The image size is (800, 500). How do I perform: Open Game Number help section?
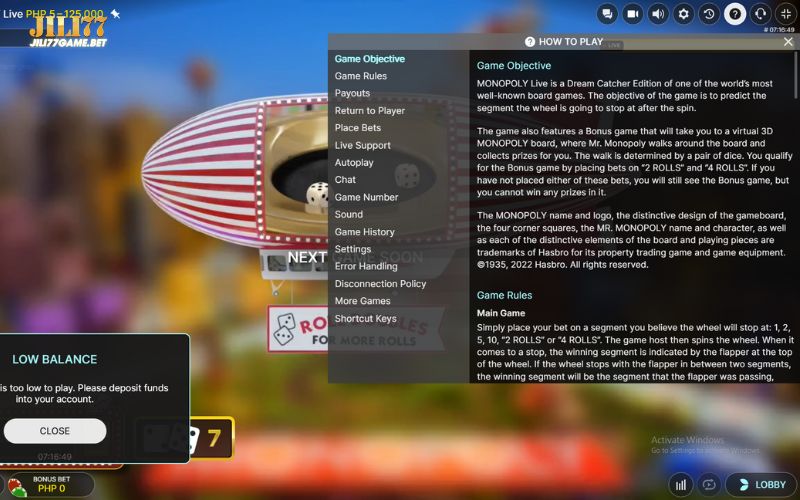366,197
